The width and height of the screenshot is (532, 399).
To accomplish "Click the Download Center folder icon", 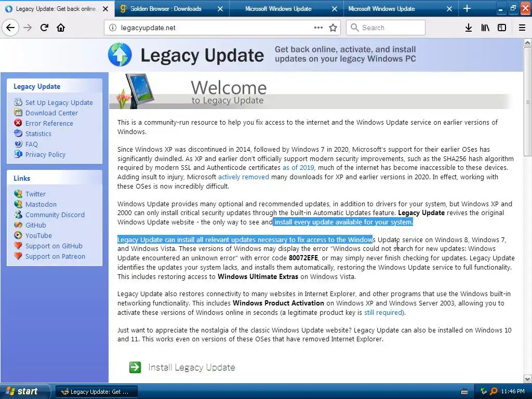I will [x=18, y=112].
